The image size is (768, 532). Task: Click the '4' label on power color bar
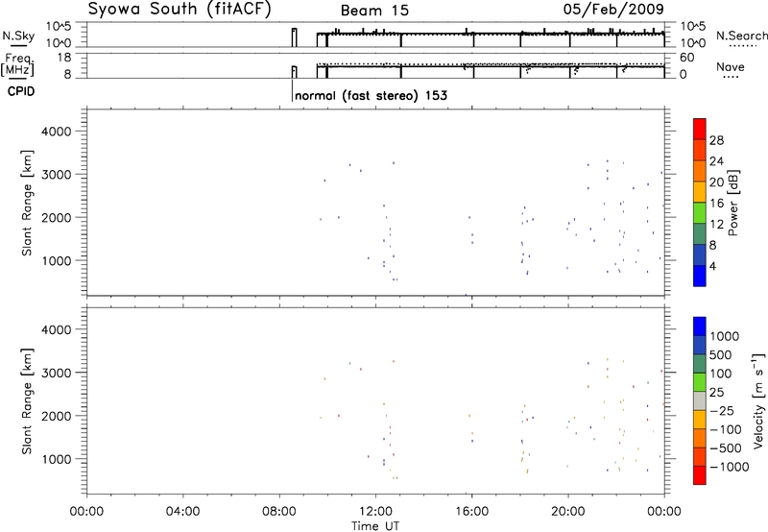712,266
